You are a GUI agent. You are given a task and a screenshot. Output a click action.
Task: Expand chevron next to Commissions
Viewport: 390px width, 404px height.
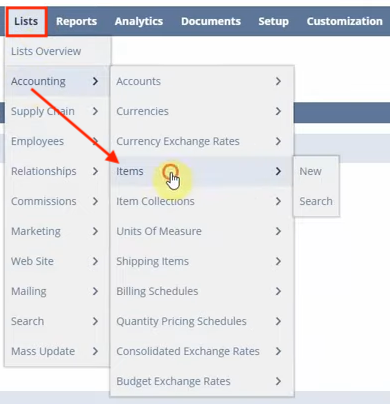95,201
